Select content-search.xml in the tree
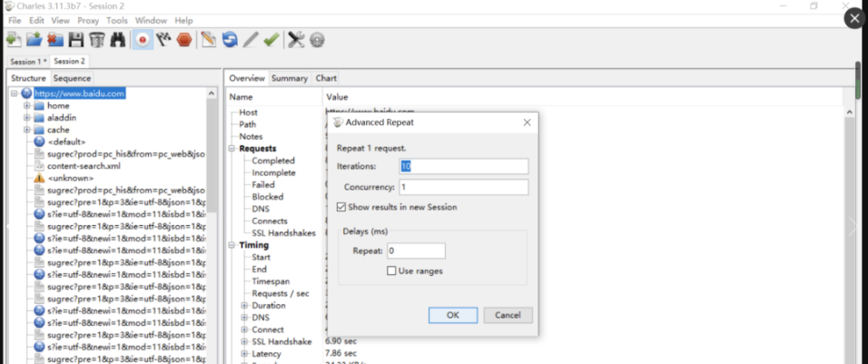Image resolution: width=868 pixels, height=364 pixels. coord(84,166)
